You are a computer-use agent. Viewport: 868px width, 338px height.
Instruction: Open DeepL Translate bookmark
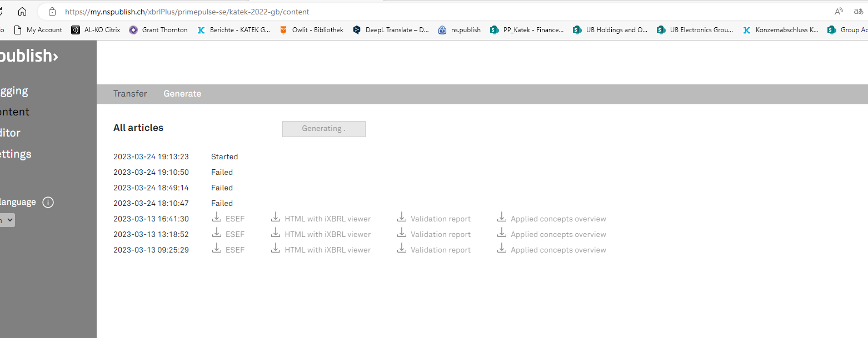pos(391,30)
